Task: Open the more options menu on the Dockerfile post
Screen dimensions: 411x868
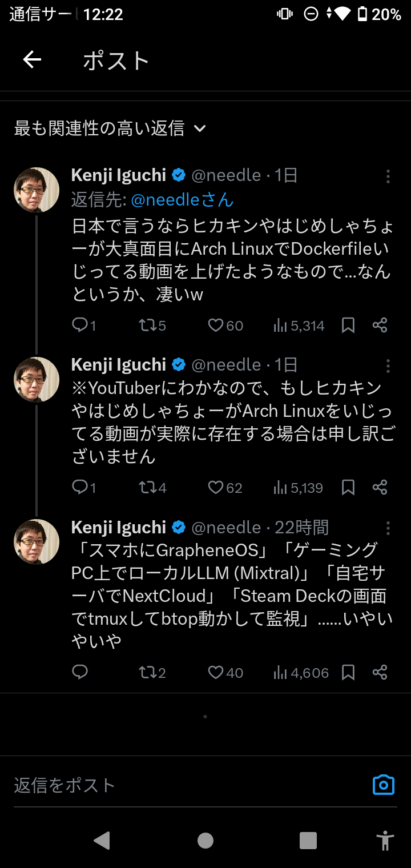Action: pyautogui.click(x=388, y=176)
